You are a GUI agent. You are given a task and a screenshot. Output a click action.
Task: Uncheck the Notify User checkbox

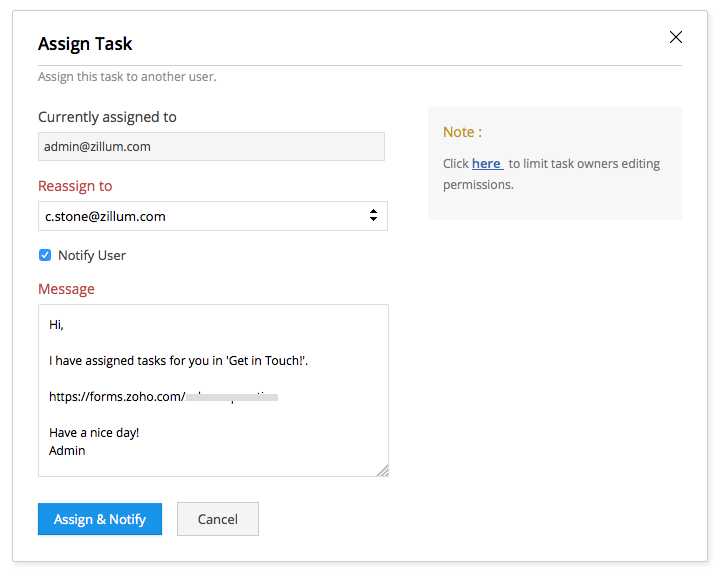click(45, 255)
